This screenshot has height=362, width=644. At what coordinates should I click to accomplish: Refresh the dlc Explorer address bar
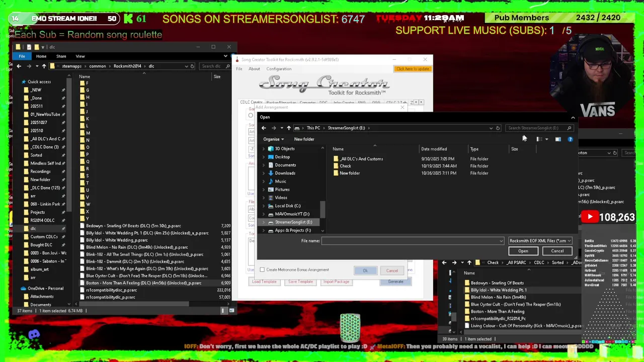[192, 66]
